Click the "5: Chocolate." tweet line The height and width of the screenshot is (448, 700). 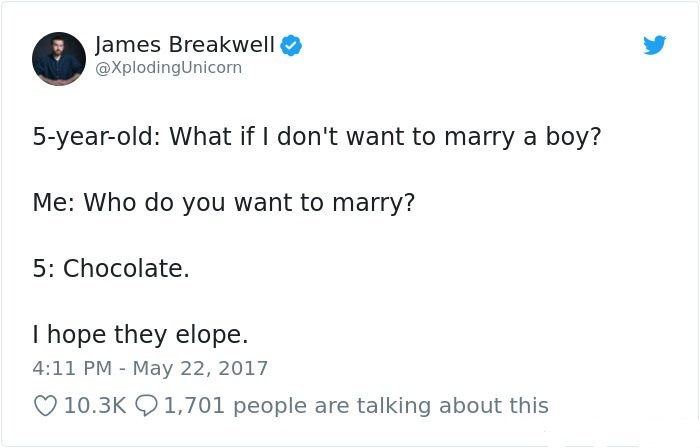pyautogui.click(x=111, y=269)
